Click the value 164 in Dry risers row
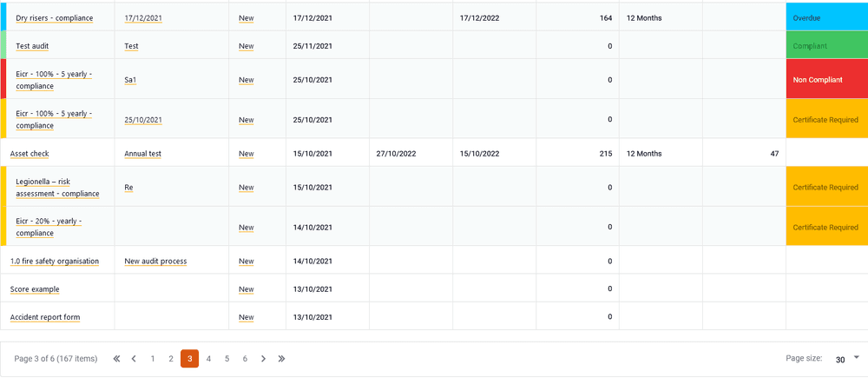This screenshot has width=868, height=378. 606,17
